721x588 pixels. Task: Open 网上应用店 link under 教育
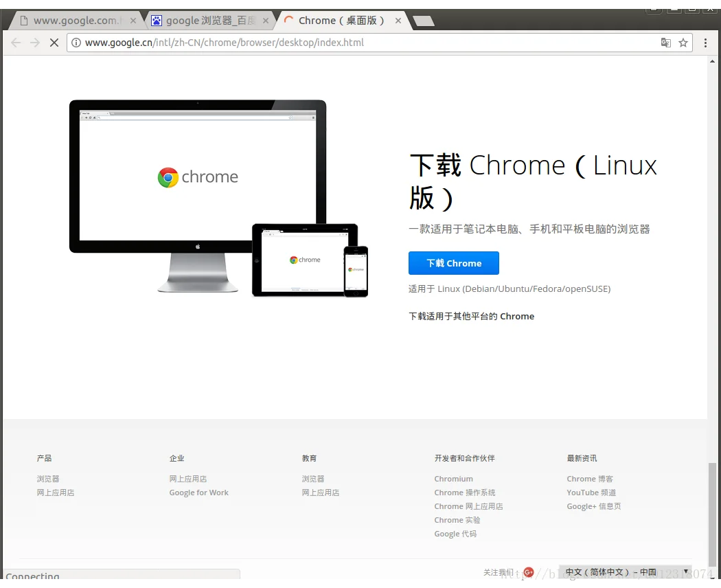(321, 493)
